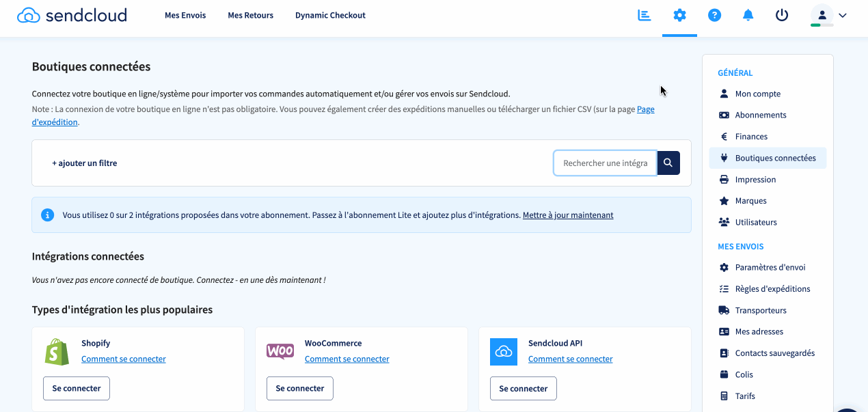The height and width of the screenshot is (412, 868).
Task: Open 'Marques' in sidebar
Action: coord(751,201)
